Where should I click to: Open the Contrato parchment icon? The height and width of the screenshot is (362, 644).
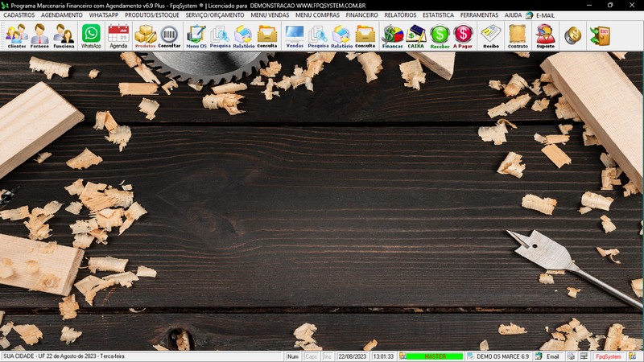(518, 36)
